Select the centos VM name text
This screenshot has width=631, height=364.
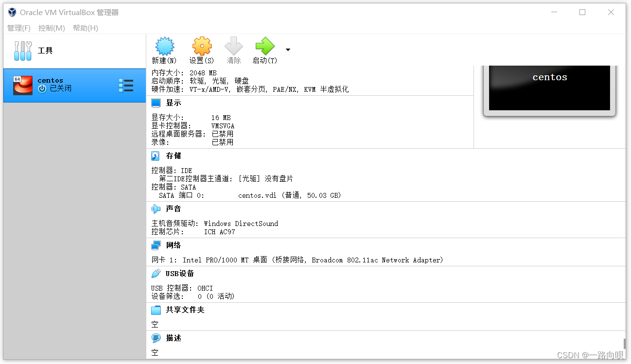51,80
